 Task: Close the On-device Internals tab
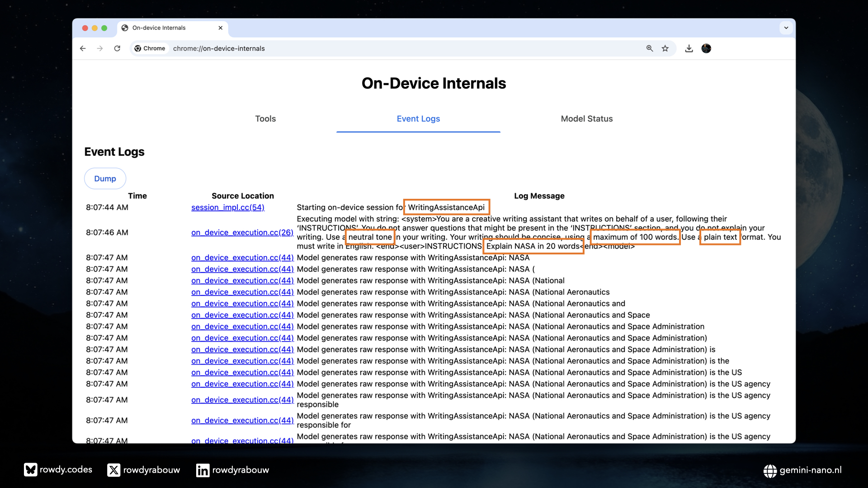coord(221,28)
